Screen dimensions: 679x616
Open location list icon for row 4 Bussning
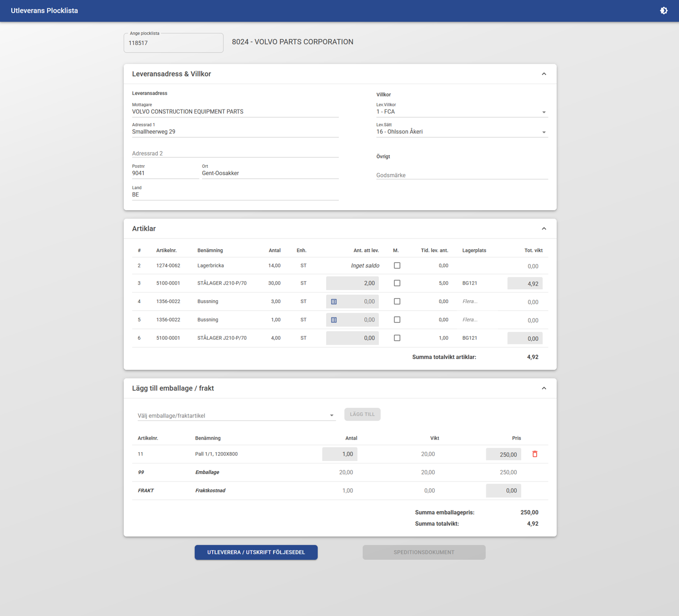(x=334, y=302)
